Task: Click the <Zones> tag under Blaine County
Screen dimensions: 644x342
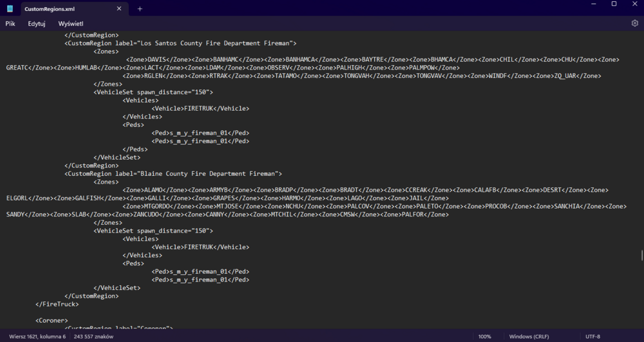Action: tap(106, 182)
